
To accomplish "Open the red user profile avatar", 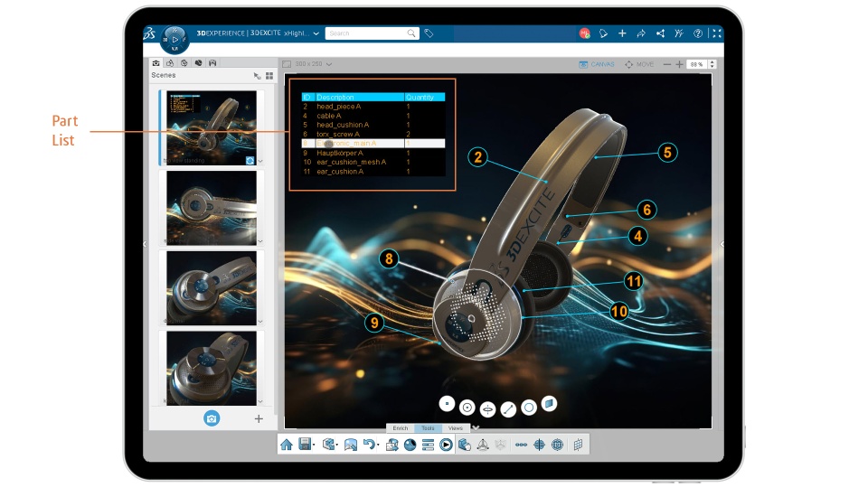I will (x=585, y=33).
